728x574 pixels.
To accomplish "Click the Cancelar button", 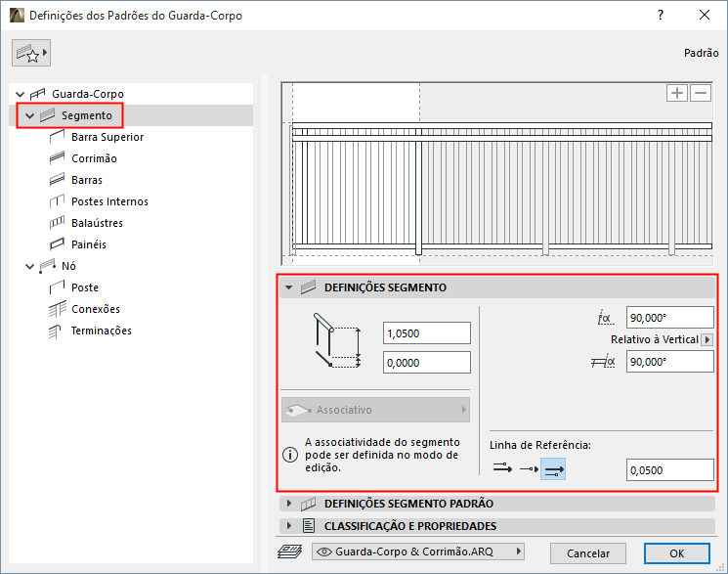I will [588, 553].
